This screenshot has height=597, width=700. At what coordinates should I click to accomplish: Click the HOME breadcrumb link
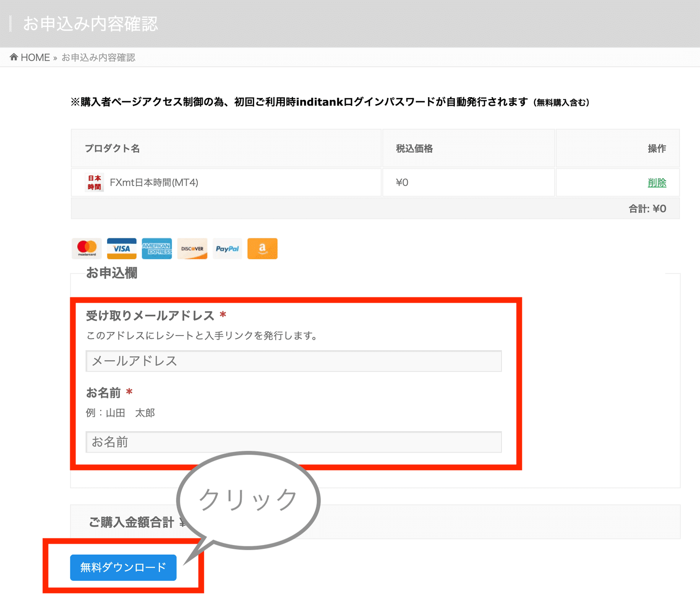point(35,58)
